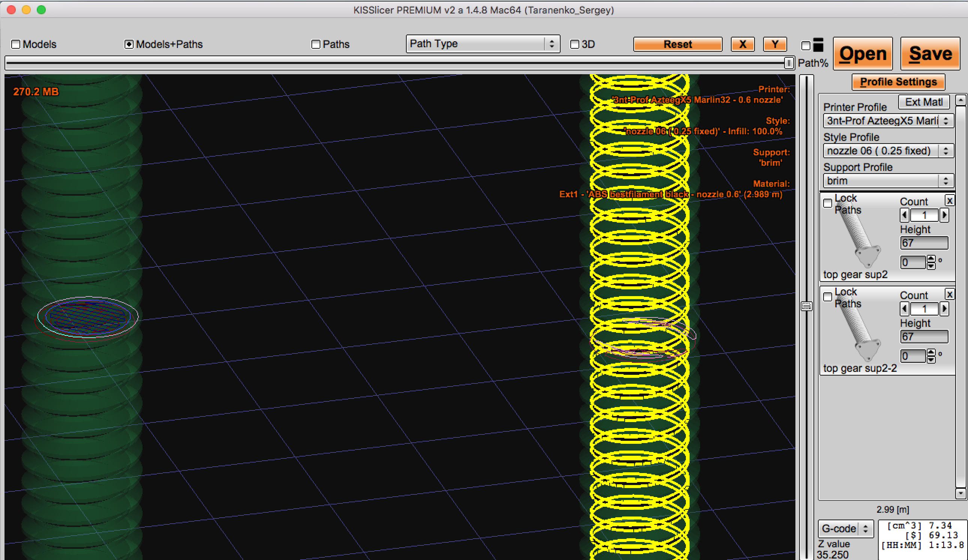Remove the 'top gear sup2-2' model via X
Screen dimensions: 968x560
[x=950, y=294]
